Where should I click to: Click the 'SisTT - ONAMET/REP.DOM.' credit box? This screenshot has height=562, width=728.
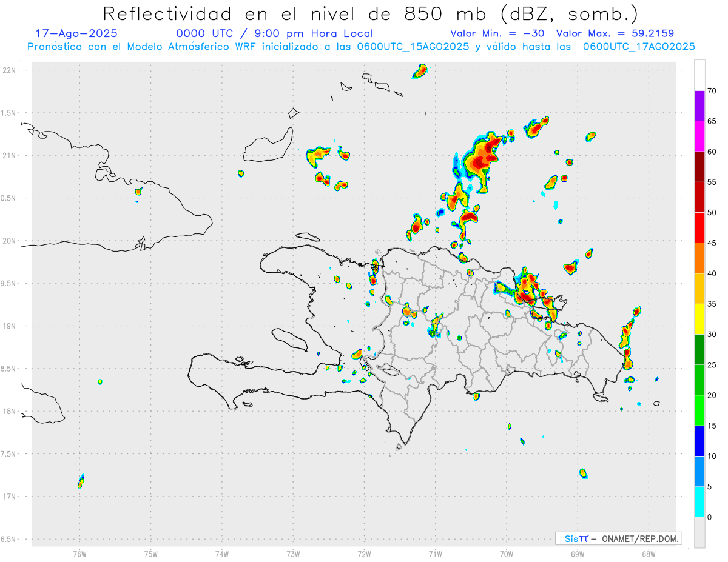click(x=618, y=538)
